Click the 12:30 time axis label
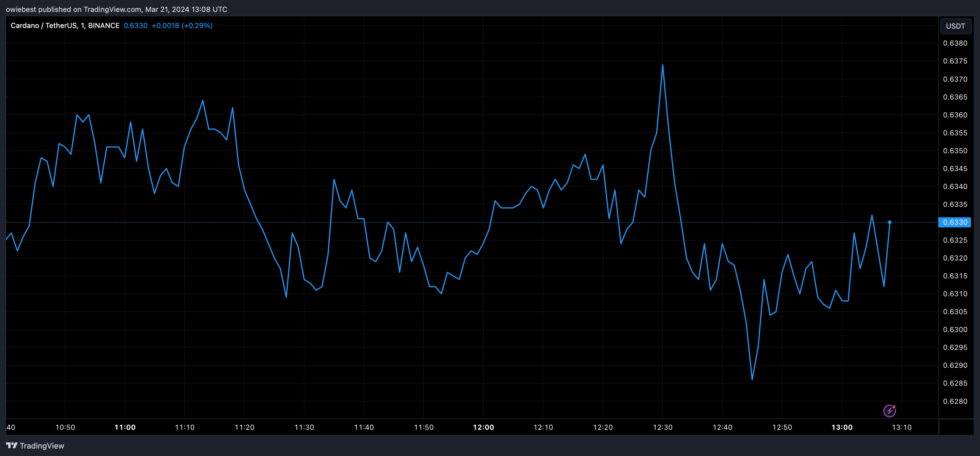 662,427
